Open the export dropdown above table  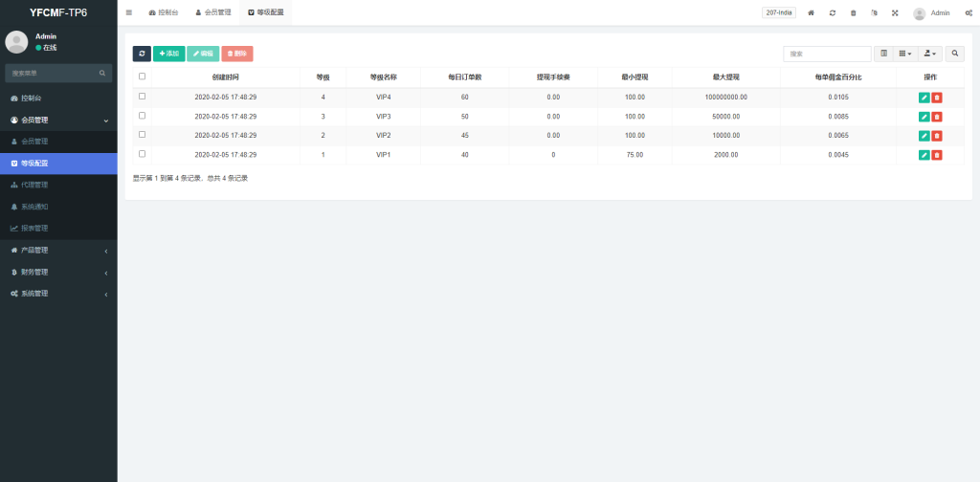[x=930, y=54]
